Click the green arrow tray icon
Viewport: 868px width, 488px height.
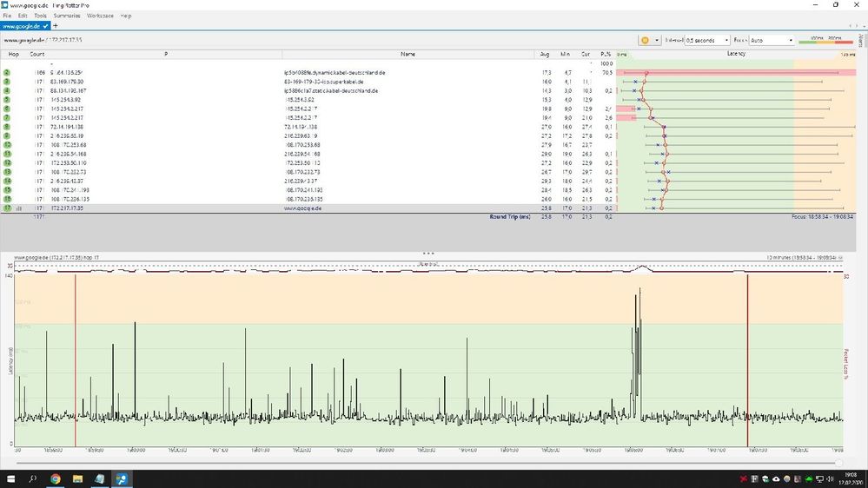[x=809, y=478]
